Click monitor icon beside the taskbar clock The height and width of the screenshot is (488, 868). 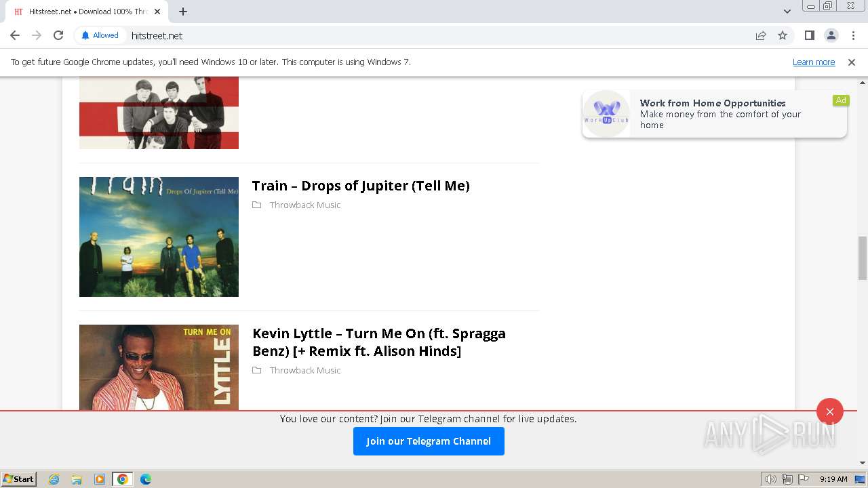860,479
